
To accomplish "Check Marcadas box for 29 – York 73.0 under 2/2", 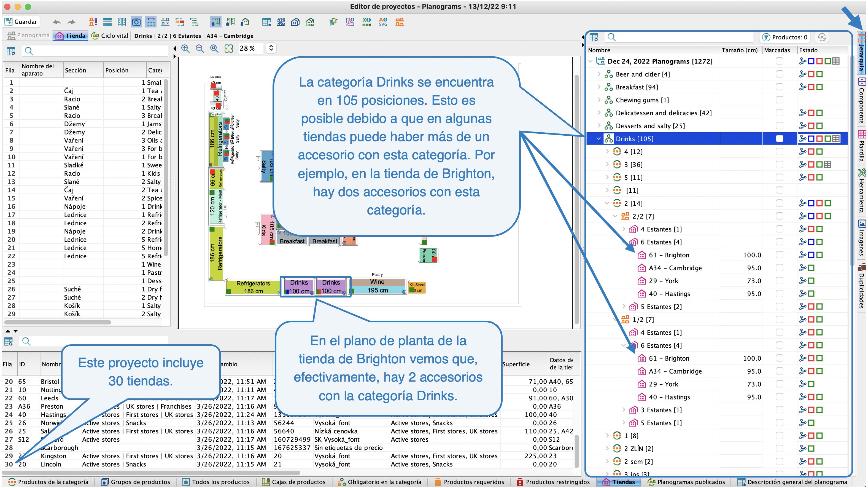I will tap(779, 281).
